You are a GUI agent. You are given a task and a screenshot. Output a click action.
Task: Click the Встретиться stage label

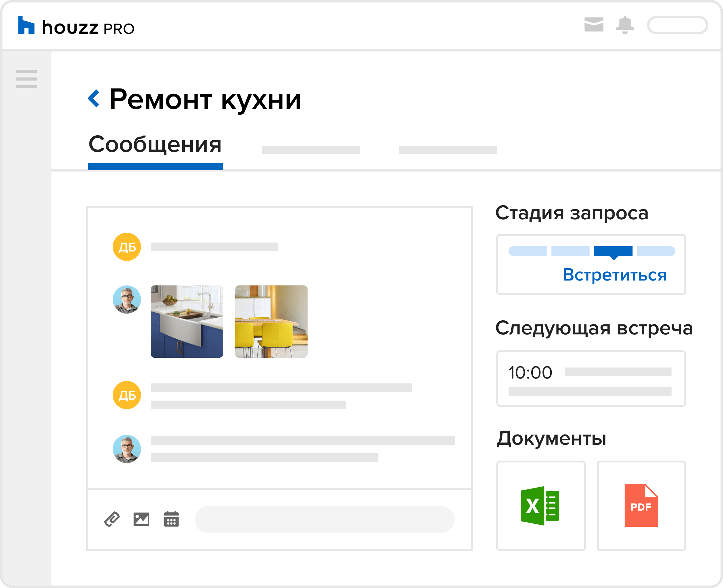615,275
